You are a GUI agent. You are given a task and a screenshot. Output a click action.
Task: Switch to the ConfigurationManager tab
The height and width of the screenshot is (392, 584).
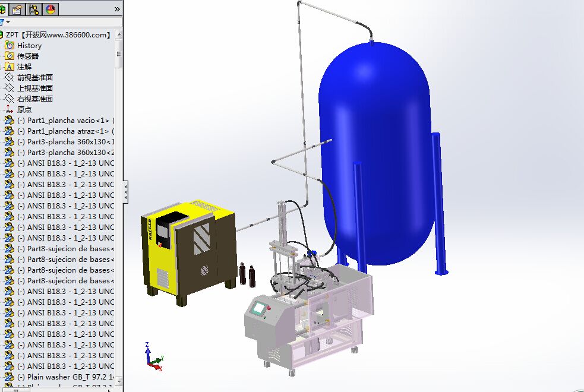point(34,9)
